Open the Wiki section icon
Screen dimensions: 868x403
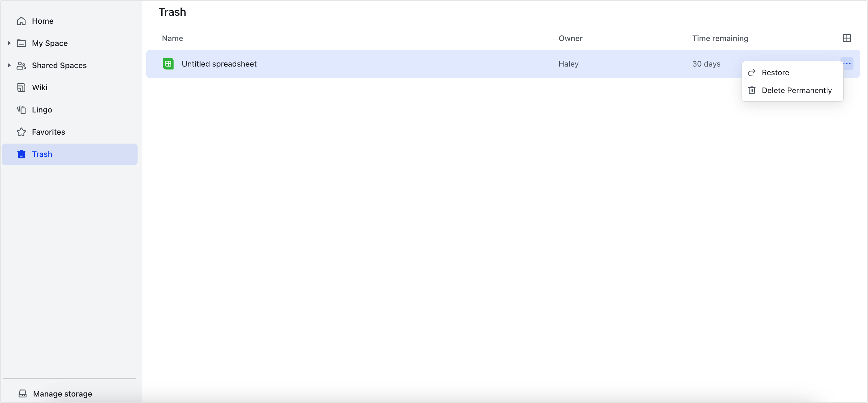click(x=21, y=87)
